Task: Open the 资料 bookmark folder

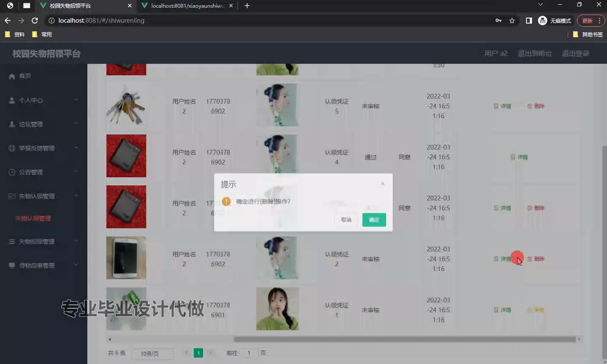Action: pos(14,35)
